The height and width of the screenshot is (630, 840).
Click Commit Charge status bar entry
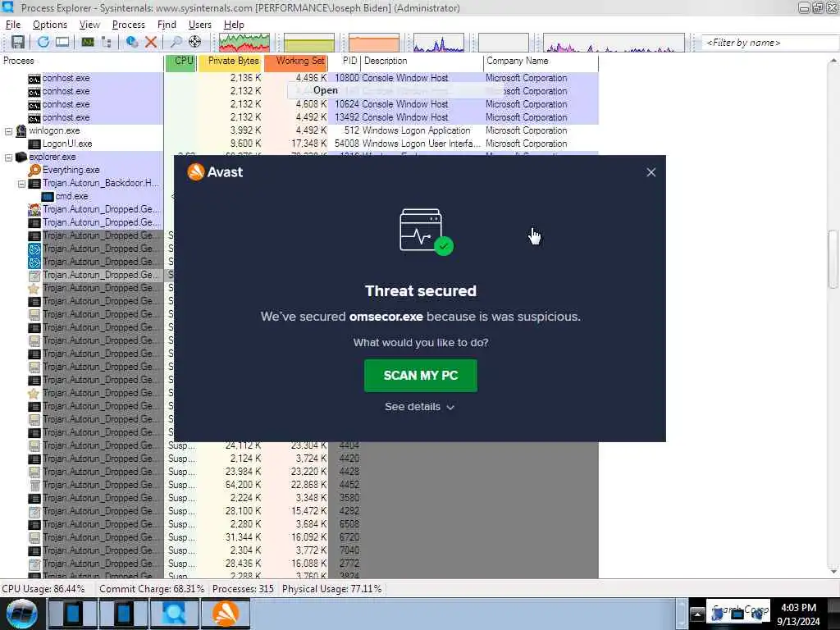[x=152, y=589]
